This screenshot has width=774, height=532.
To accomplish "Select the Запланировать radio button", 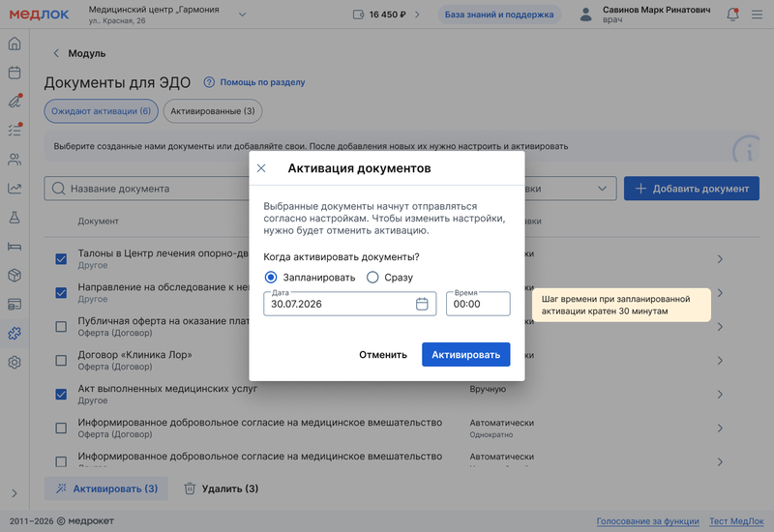I will pos(271,278).
